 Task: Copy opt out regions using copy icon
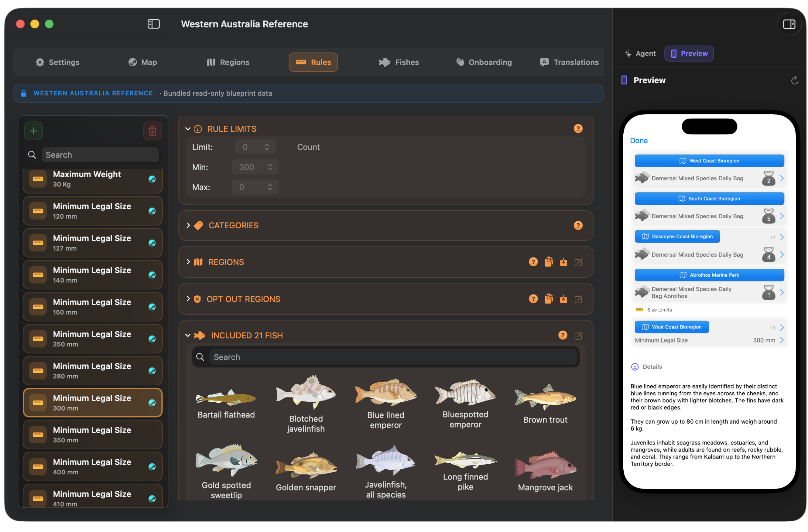click(x=548, y=299)
